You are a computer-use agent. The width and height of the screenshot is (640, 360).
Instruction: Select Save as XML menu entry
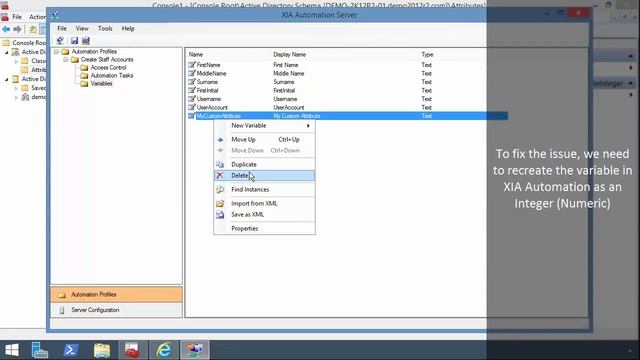click(264, 215)
